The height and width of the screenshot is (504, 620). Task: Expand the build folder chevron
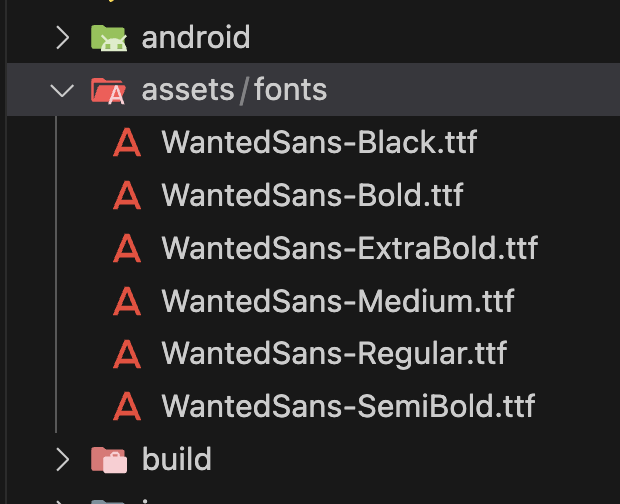[62, 459]
